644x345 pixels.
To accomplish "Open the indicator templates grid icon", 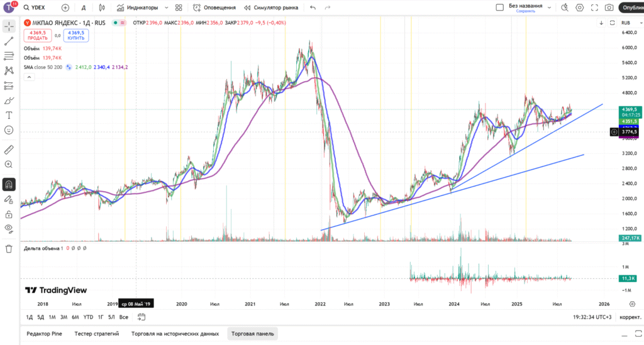I will point(179,8).
